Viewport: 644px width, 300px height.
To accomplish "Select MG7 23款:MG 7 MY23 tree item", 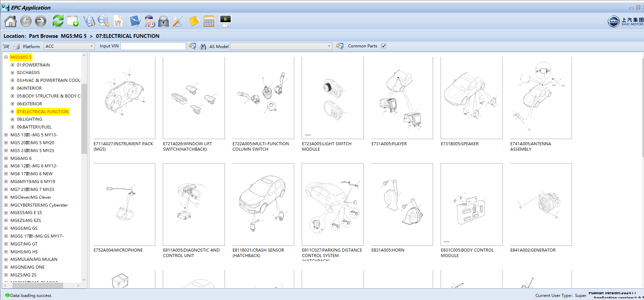I will [x=32, y=190].
